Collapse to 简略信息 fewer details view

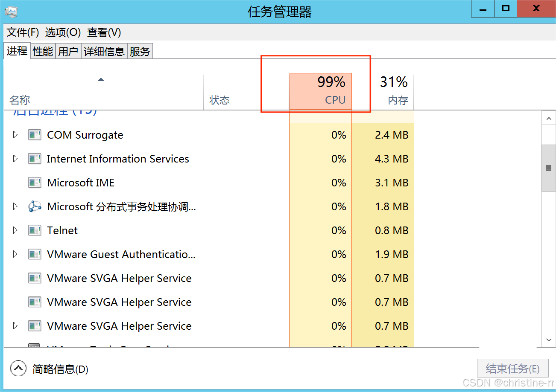tap(49, 369)
